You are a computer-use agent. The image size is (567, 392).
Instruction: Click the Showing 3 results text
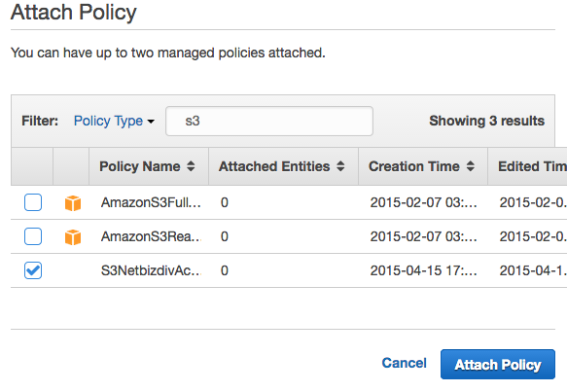486,121
